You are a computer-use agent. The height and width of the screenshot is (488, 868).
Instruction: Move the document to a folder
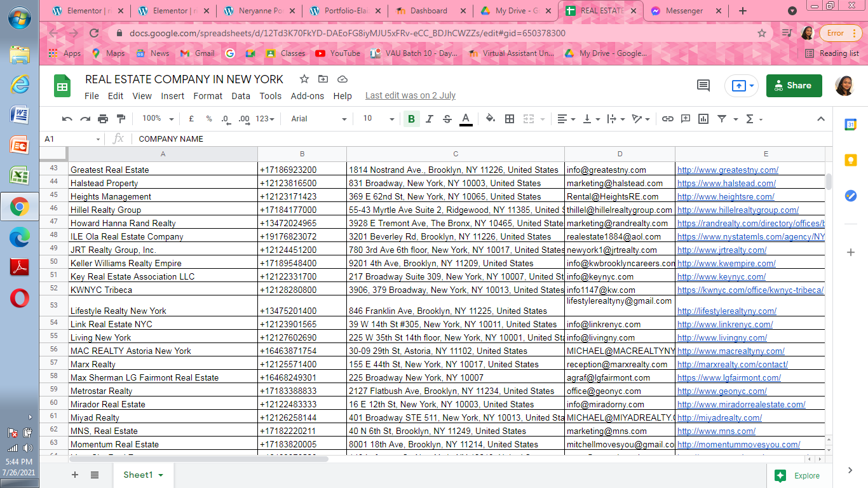323,79
